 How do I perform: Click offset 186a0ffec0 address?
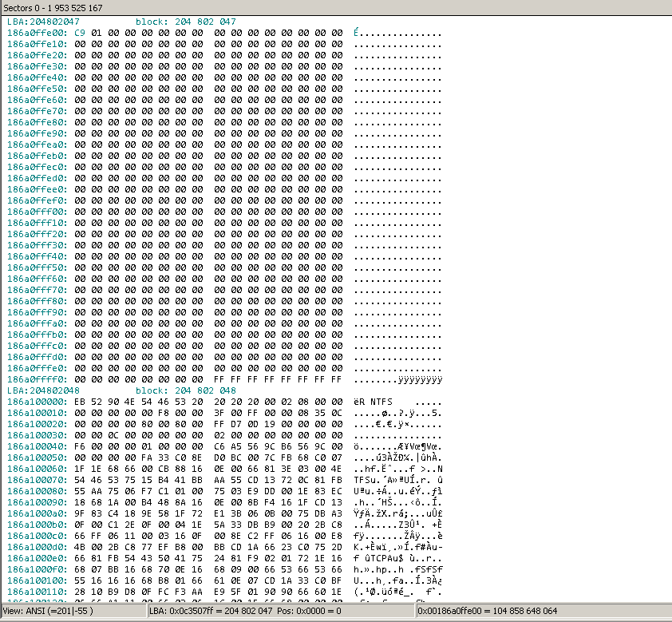pyautogui.click(x=38, y=167)
